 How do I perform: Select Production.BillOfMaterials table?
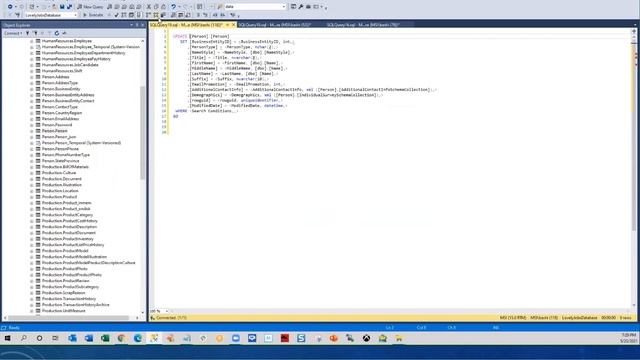coord(65,167)
